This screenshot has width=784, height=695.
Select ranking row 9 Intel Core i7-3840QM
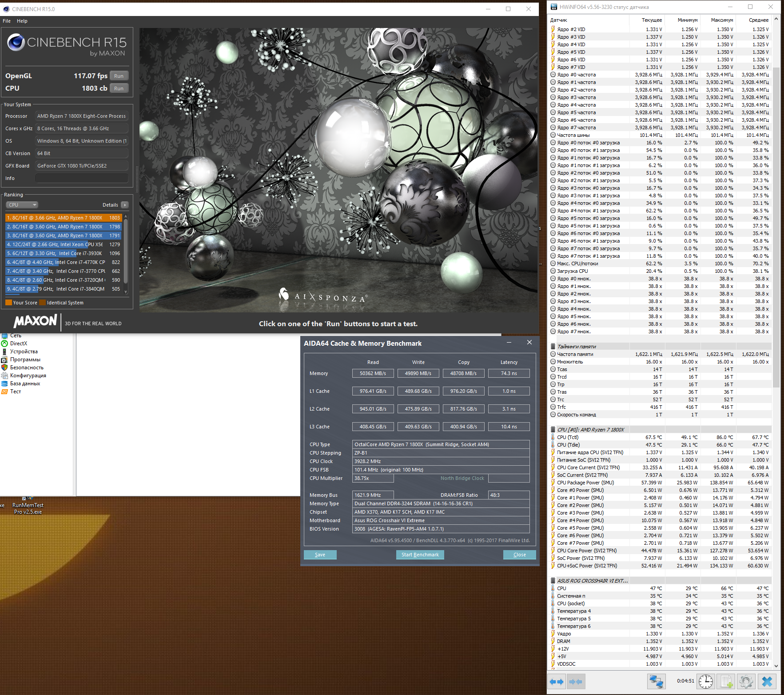point(64,289)
